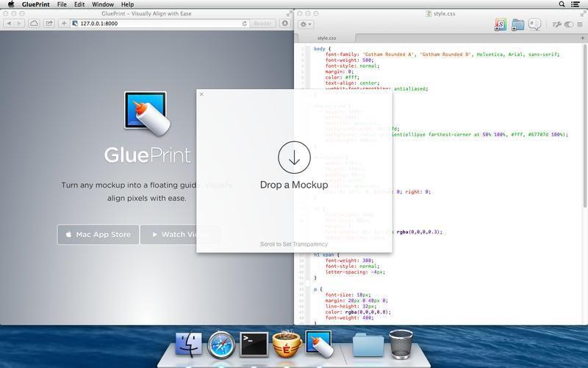Open Espresso coffee cup app in Dock

(287, 344)
